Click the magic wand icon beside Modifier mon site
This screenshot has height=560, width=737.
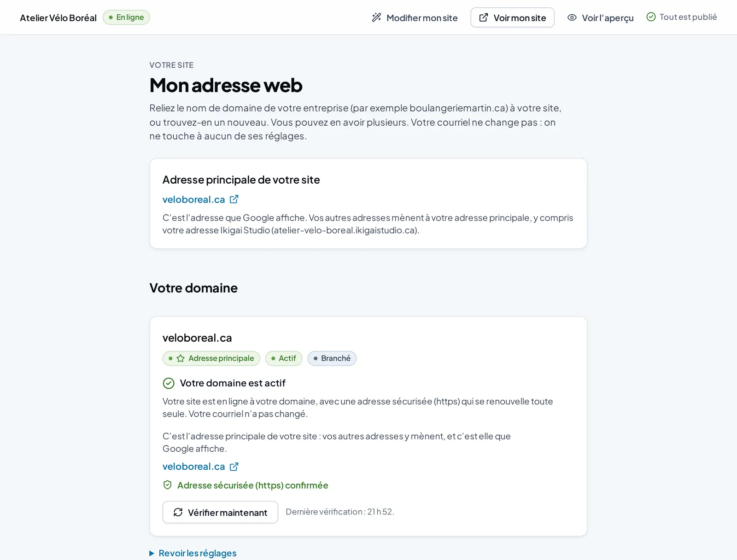click(376, 17)
